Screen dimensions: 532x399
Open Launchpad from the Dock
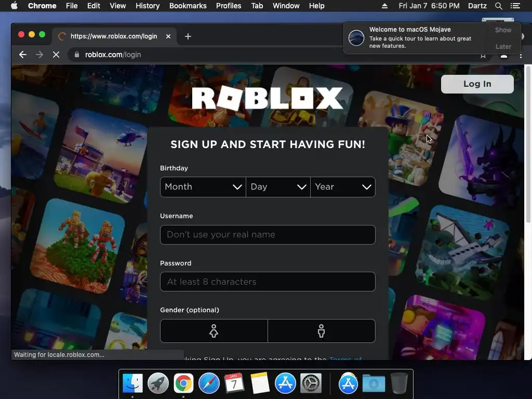coord(158,383)
